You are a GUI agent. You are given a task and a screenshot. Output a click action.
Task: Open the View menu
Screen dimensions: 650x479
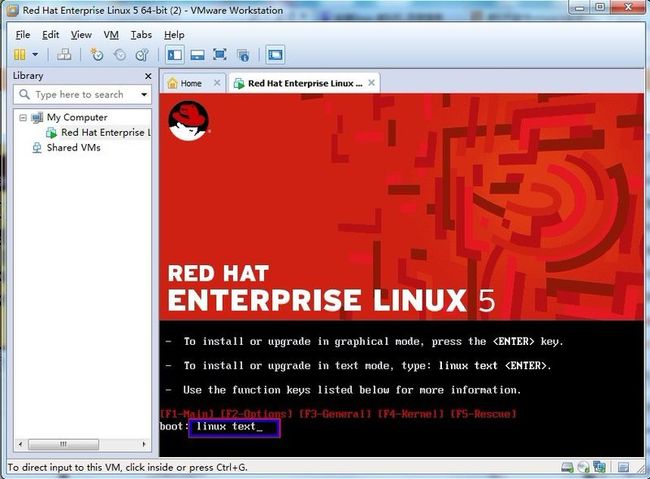click(x=81, y=35)
